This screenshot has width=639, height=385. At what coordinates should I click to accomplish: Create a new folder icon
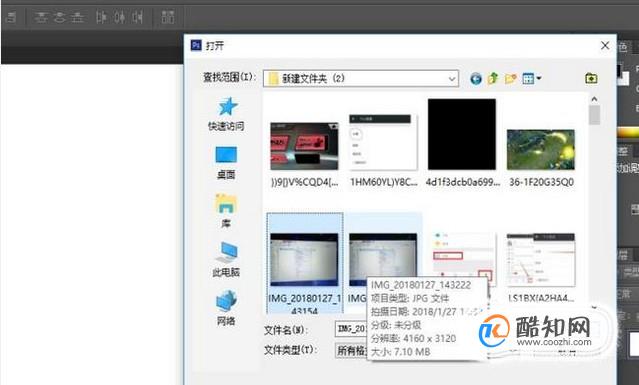click(511, 78)
